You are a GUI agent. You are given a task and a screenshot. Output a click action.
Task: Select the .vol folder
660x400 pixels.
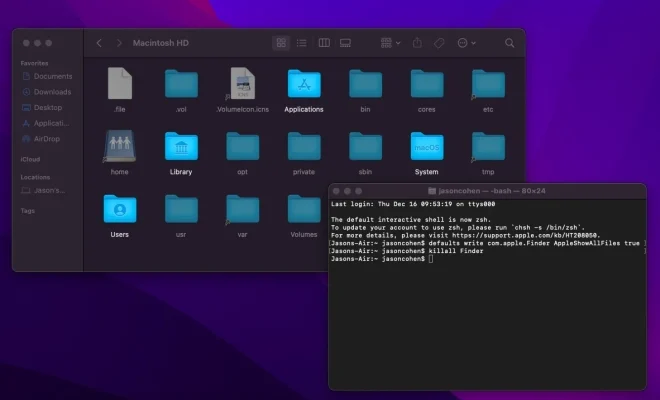coord(181,84)
